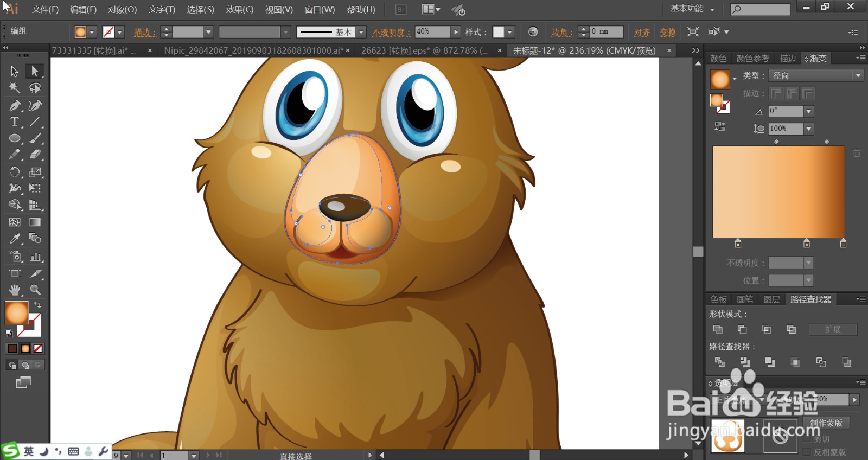Select the Artboard tool
The width and height of the screenshot is (868, 460).
click(x=15, y=273)
